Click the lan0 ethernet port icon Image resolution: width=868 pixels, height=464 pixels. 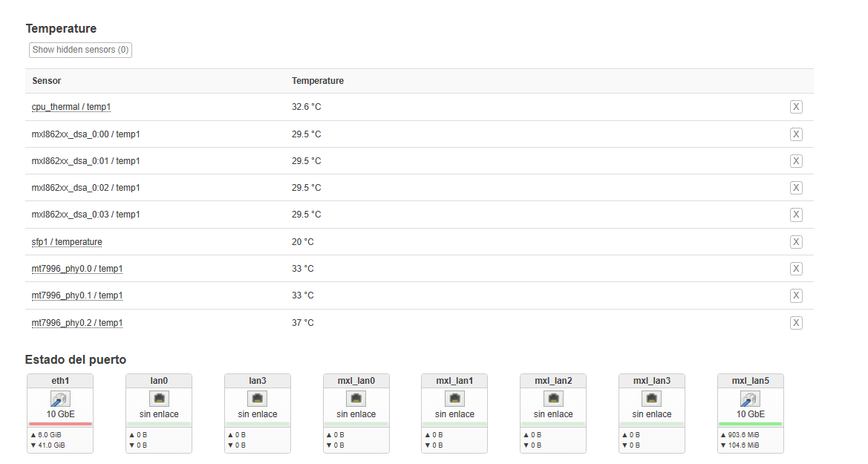[x=159, y=399]
